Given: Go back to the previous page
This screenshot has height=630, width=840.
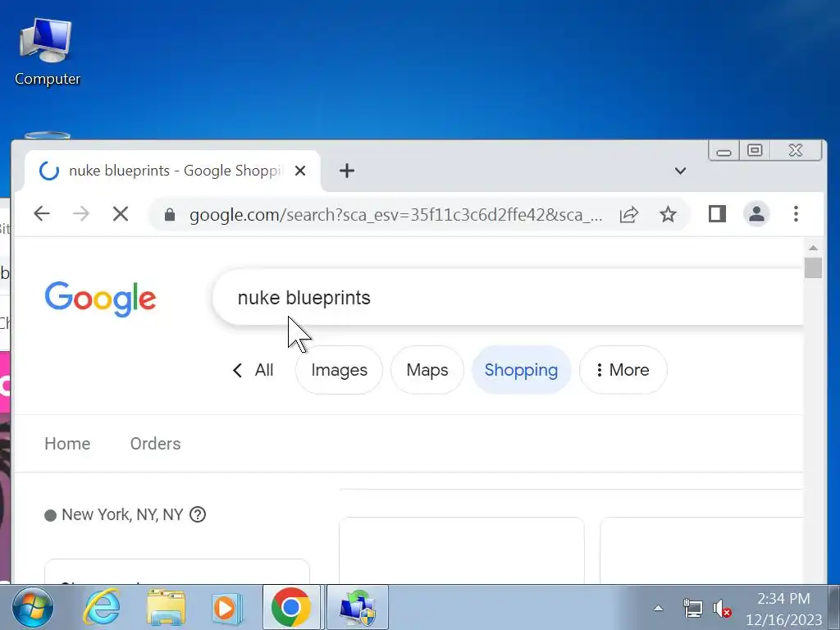Looking at the screenshot, I should [42, 214].
